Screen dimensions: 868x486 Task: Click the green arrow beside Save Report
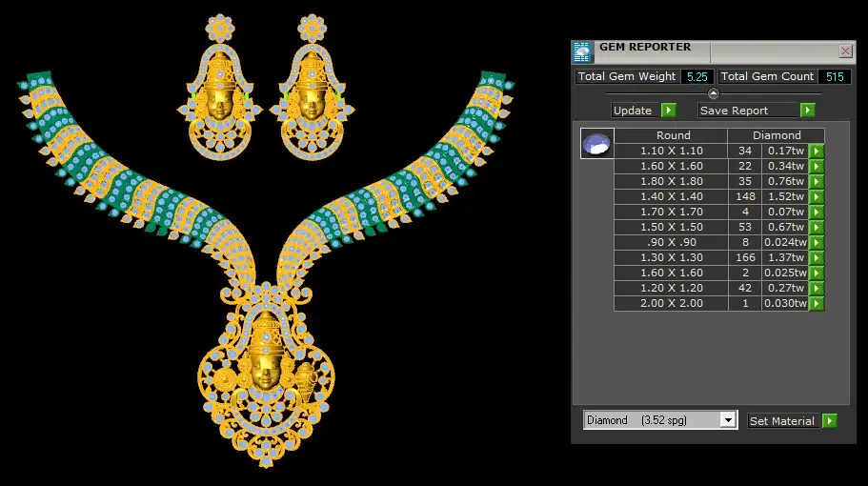tap(808, 111)
